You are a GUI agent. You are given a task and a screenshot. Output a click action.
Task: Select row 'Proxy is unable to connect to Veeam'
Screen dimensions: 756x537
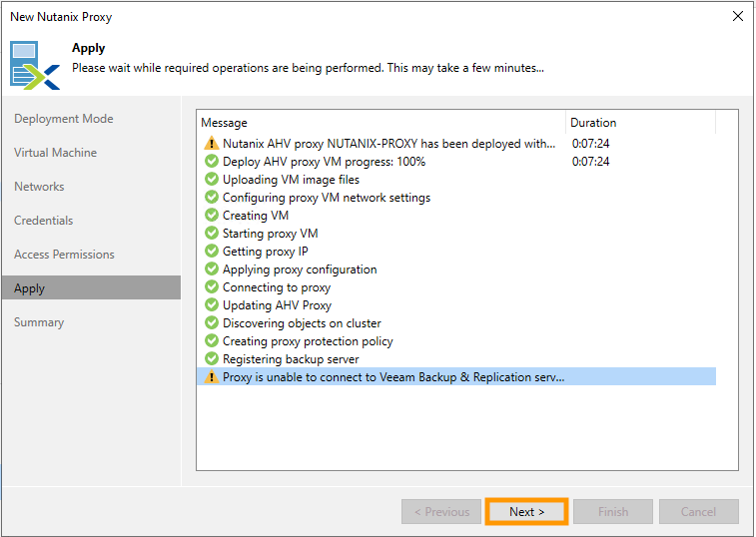(456, 377)
